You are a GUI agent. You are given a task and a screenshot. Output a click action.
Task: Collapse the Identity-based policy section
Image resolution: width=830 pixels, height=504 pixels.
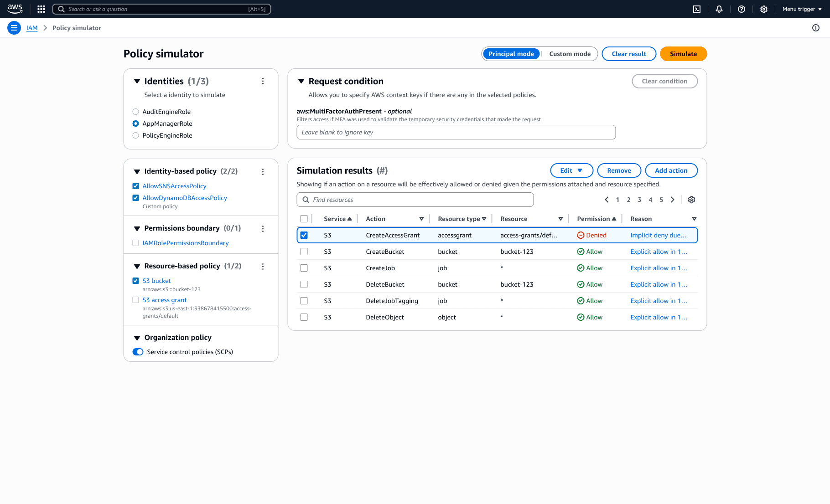[137, 172]
